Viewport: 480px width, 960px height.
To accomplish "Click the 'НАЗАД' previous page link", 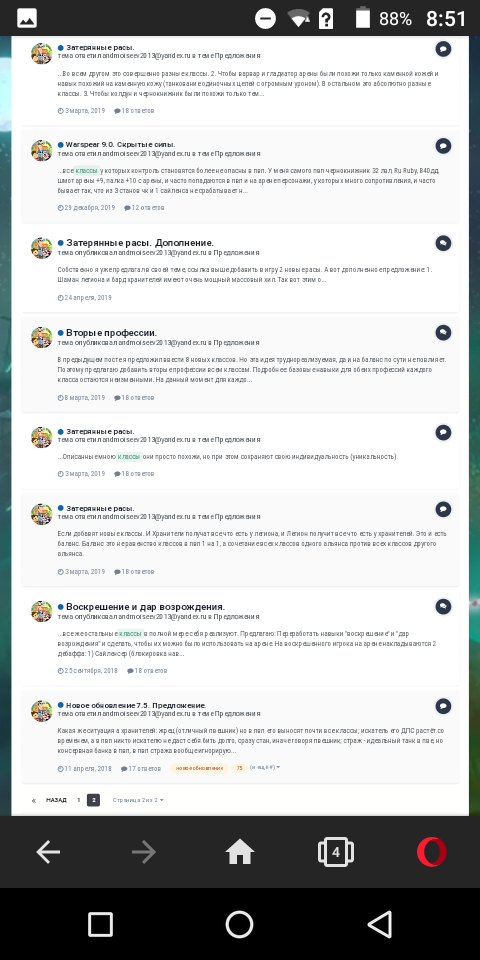I will 56,800.
